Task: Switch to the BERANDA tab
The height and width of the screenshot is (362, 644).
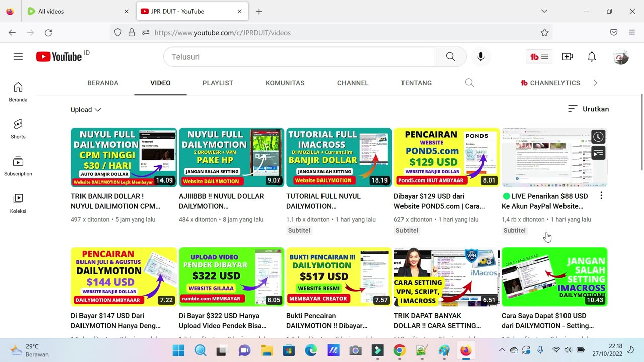Action: click(103, 83)
